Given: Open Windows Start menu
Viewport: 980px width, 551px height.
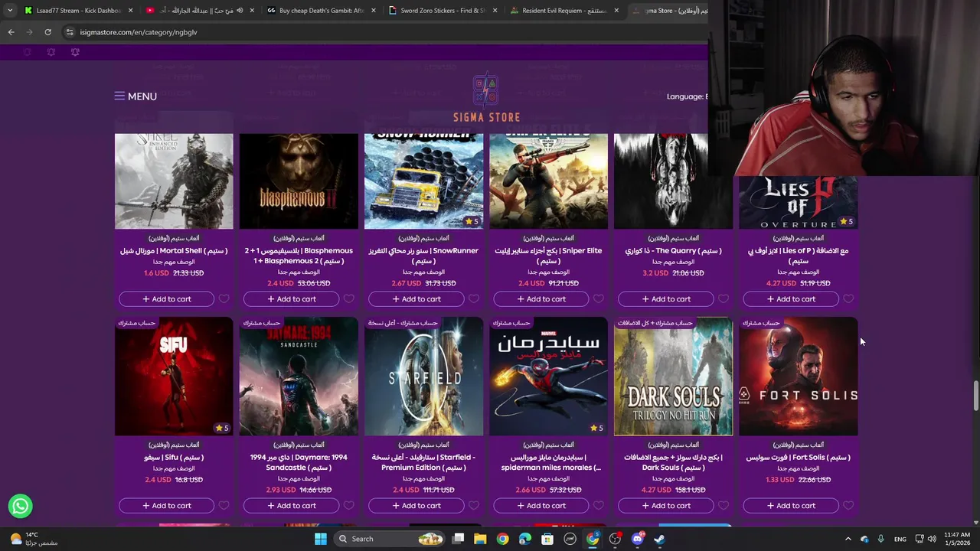Looking at the screenshot, I should (320, 539).
